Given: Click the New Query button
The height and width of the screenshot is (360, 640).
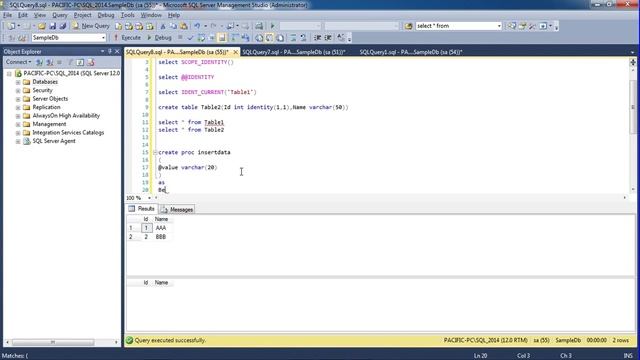Looking at the screenshot, I should 91,26.
